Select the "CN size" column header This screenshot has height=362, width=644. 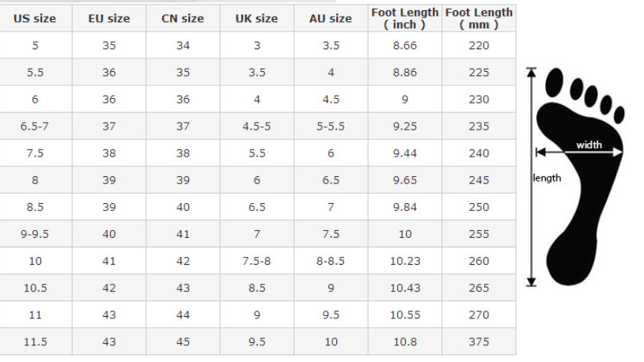click(x=183, y=18)
